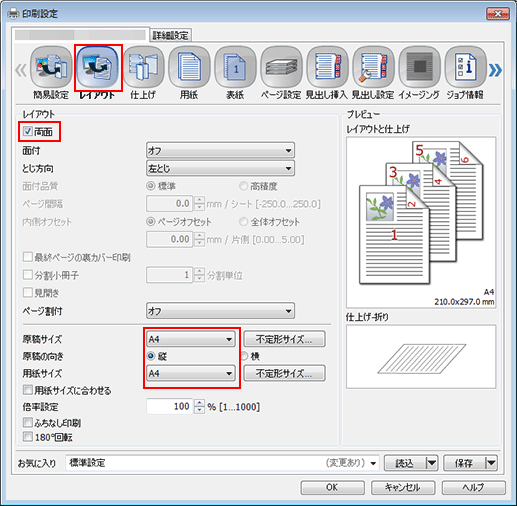Open the ページ割付 dropdown
Viewport: 517px width, 506px height.
click(x=220, y=311)
